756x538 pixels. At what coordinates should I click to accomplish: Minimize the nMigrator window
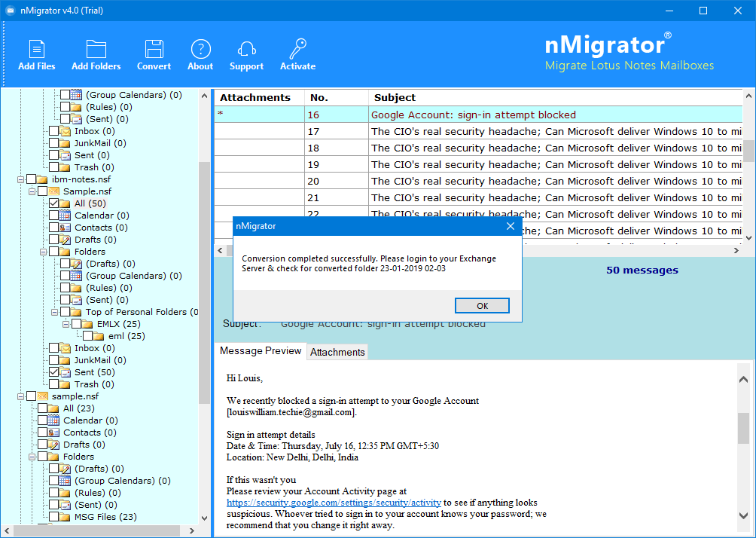(669, 11)
